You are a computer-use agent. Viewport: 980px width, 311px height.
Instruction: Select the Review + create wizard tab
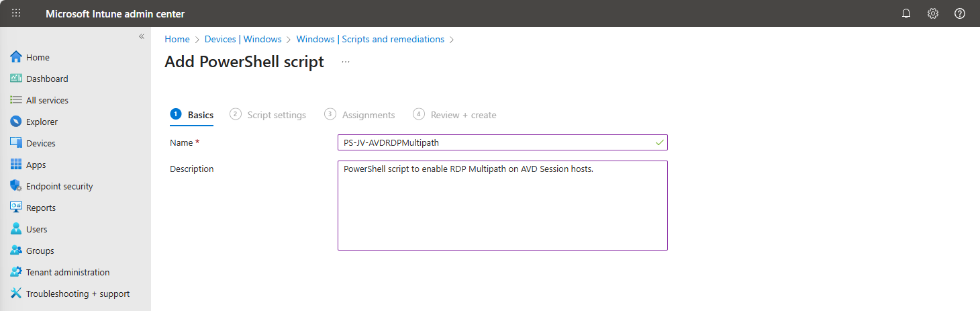(x=455, y=115)
